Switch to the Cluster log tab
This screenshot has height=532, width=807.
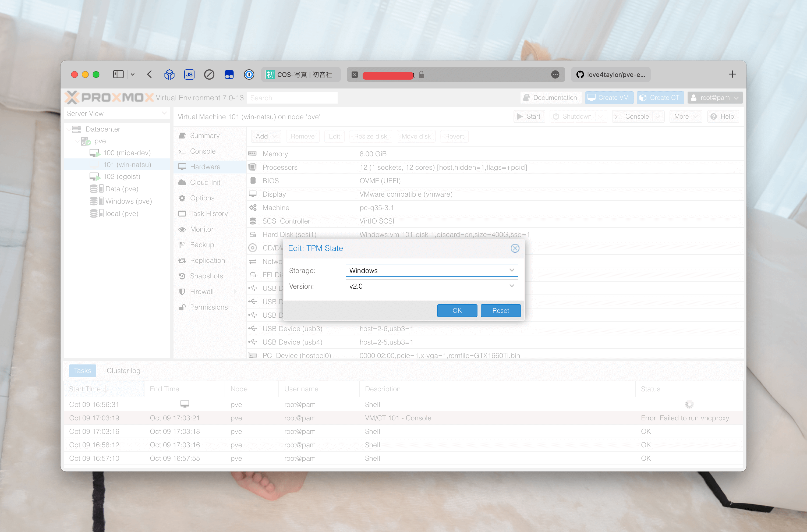[x=123, y=371]
